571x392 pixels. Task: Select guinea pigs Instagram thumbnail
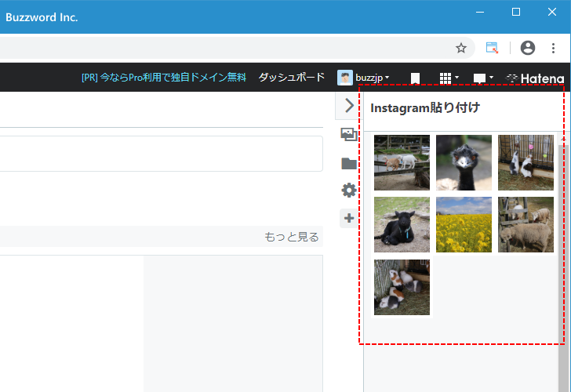[x=402, y=287]
